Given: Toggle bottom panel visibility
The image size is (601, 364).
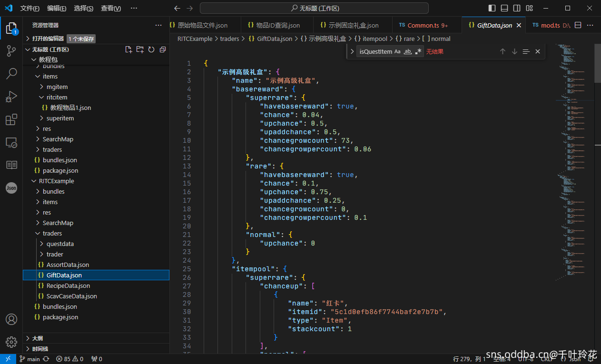Looking at the screenshot, I should (504, 8).
